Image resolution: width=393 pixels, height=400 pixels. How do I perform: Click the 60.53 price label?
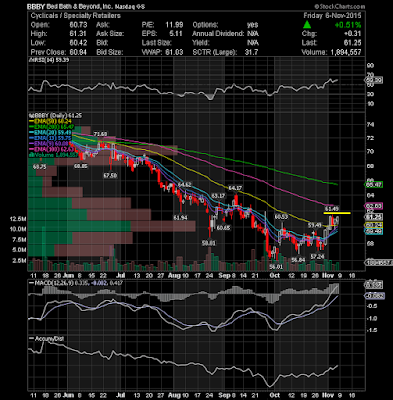(x=281, y=217)
